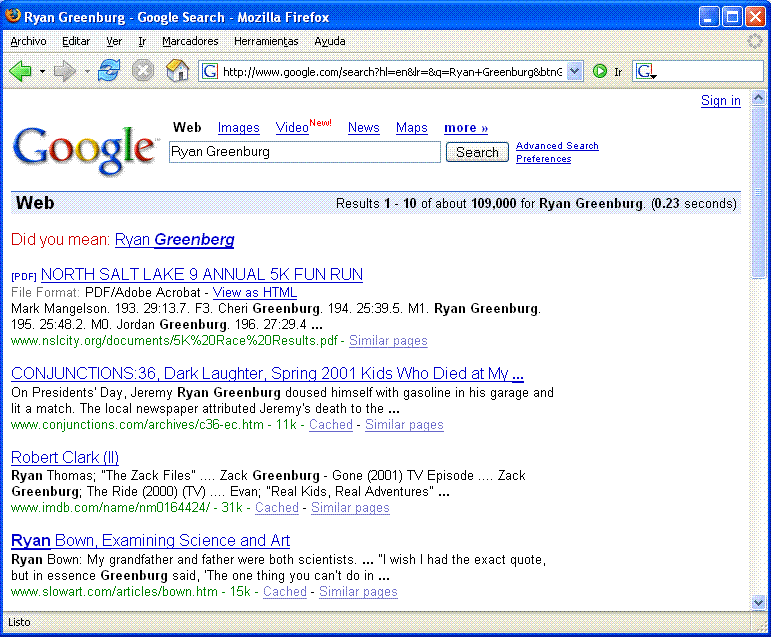Switch to the News search tab
This screenshot has width=771, height=637.
coord(364,128)
